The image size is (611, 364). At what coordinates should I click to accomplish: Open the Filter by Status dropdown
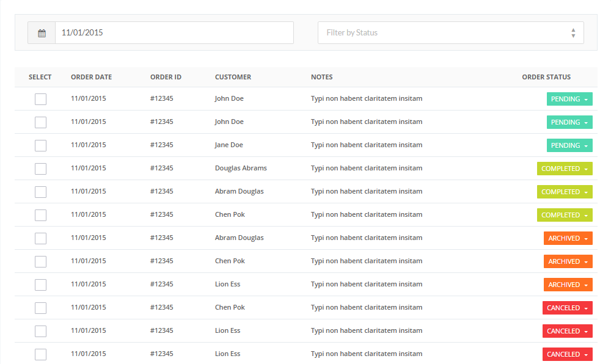[450, 33]
